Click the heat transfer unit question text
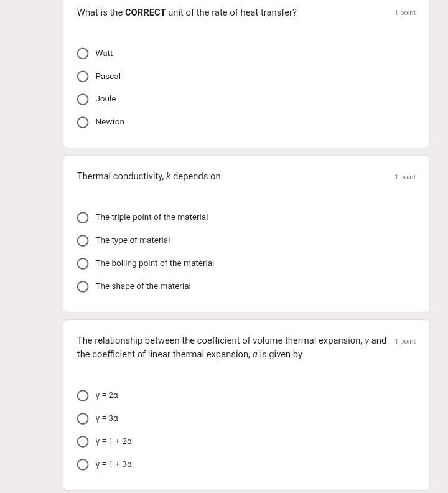Viewport: 448px width, 493px height. tap(187, 13)
